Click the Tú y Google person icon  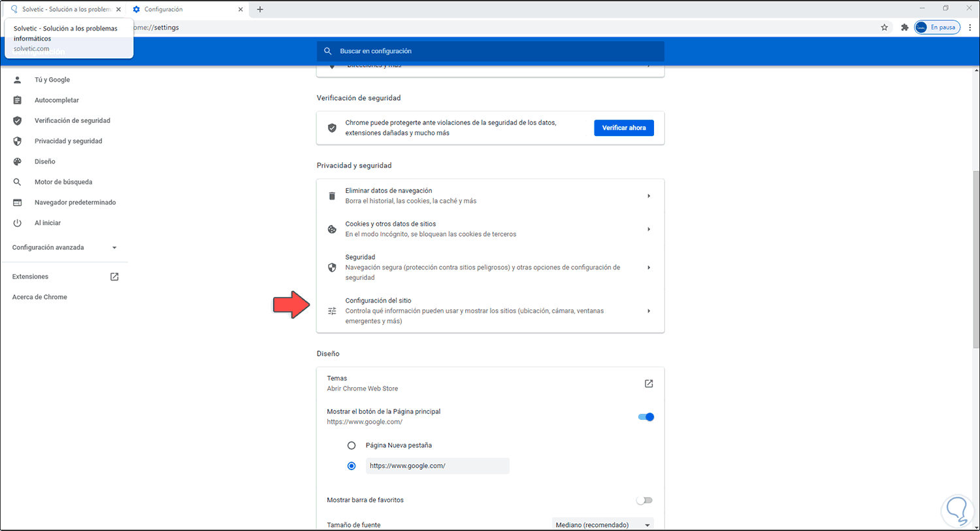(18, 80)
